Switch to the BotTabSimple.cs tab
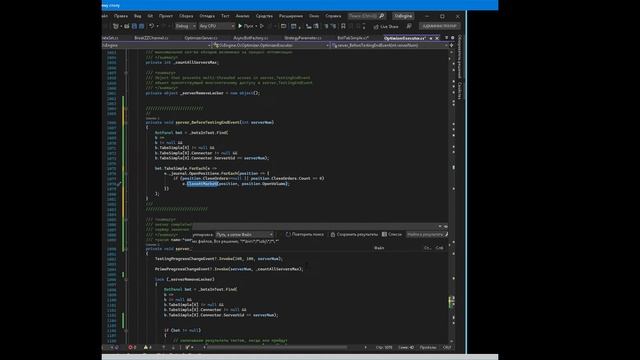 point(353,38)
